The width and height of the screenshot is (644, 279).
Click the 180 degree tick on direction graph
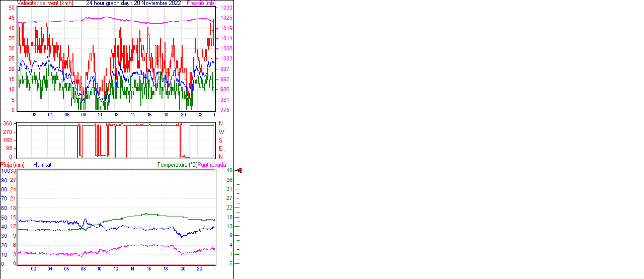click(x=8, y=140)
